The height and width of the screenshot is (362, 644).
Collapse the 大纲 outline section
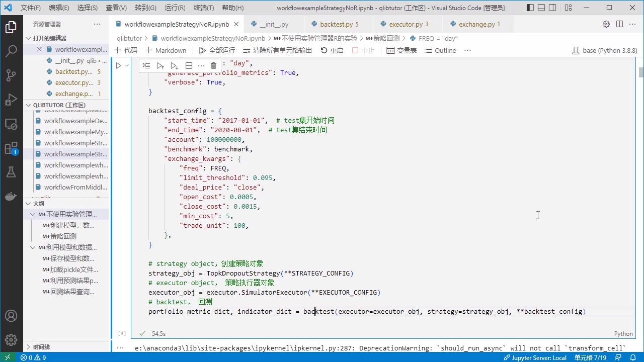(38, 204)
